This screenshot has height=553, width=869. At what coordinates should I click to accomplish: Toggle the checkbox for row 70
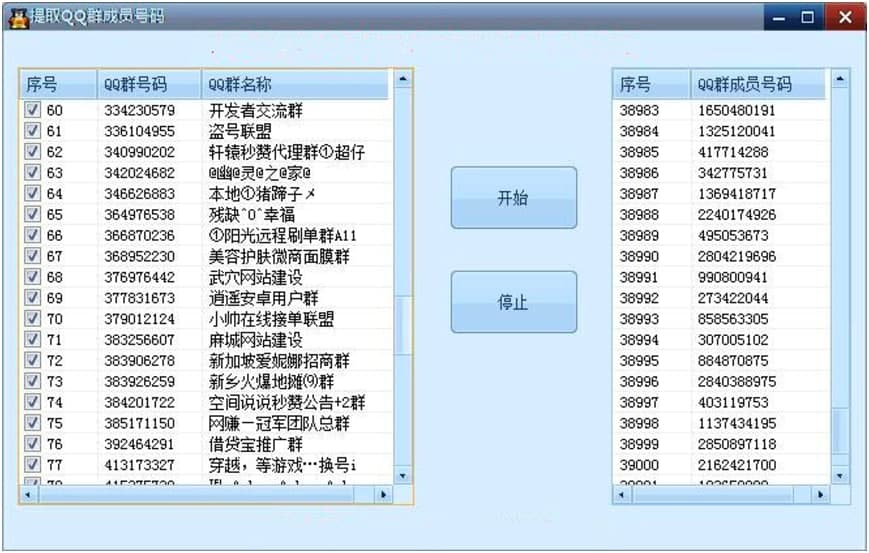click(x=32, y=319)
